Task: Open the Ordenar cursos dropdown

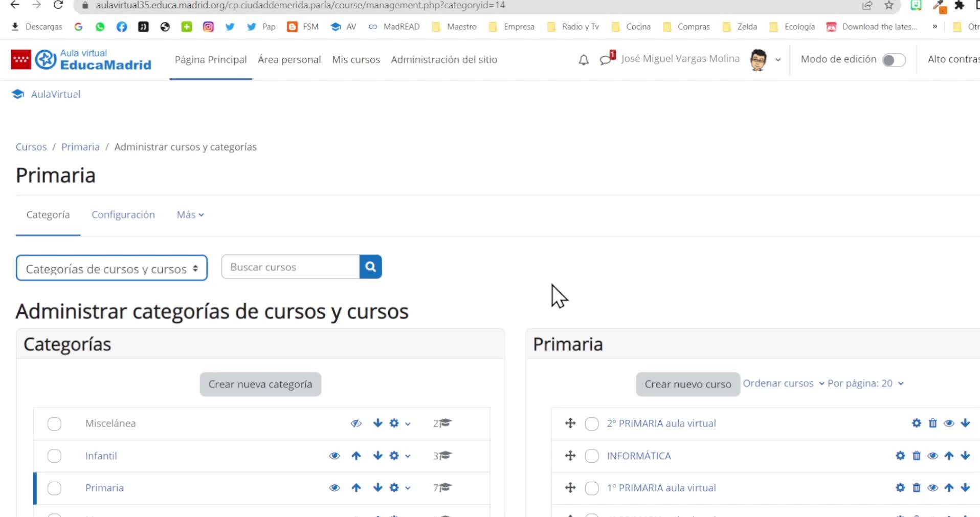Action: [784, 383]
